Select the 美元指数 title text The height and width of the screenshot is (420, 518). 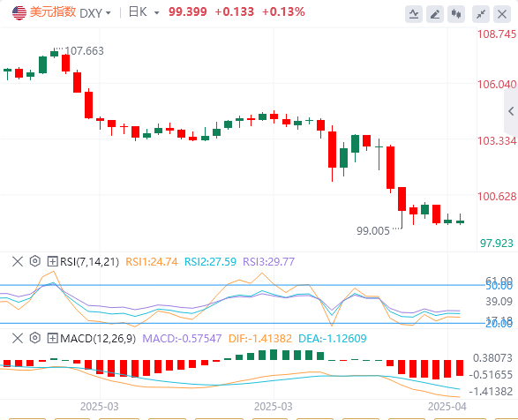click(53, 12)
